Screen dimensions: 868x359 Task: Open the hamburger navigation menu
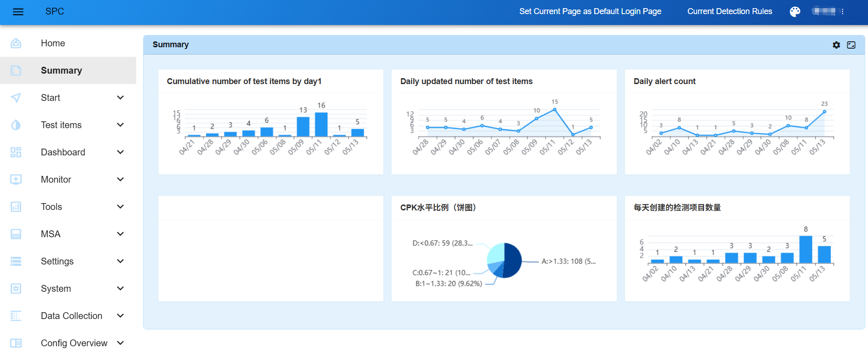[18, 12]
